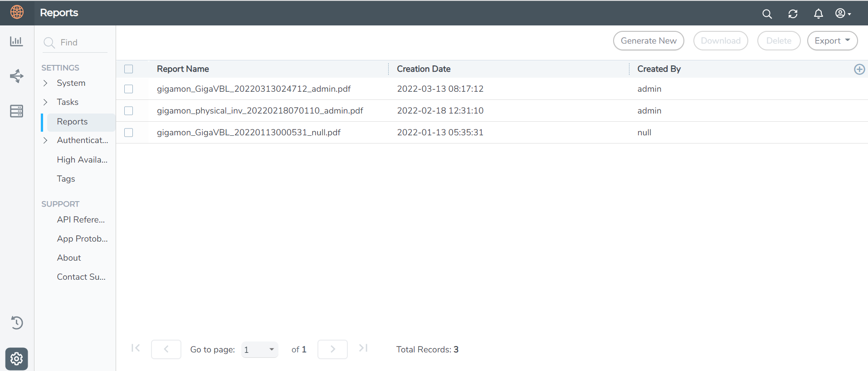Select the gigamon_physical_inv report checkbox
The width and height of the screenshot is (868, 371).
(x=129, y=111)
